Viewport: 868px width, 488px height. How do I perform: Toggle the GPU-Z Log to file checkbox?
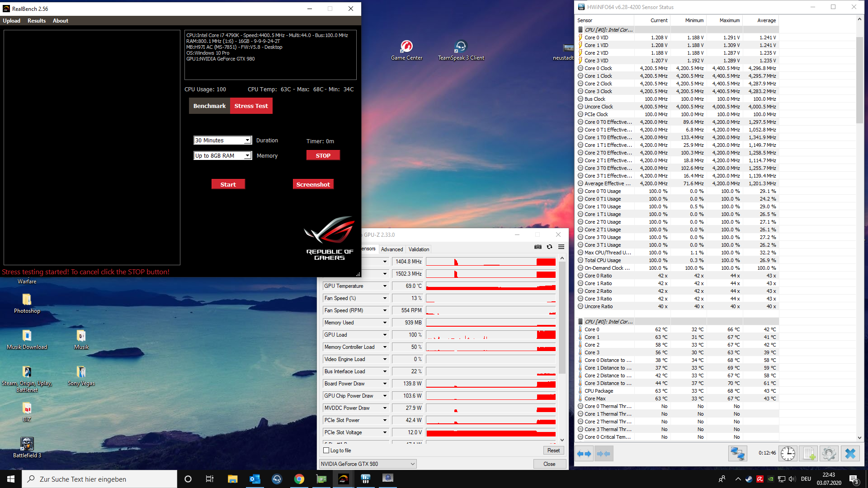click(327, 450)
